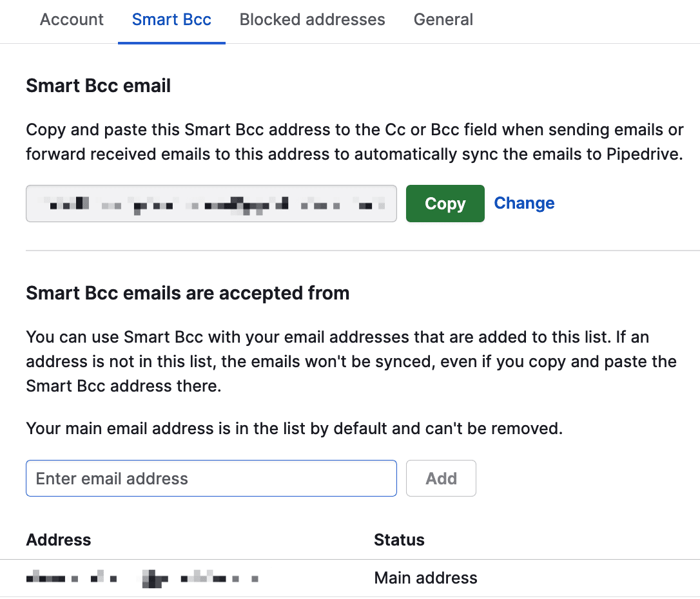Click the Smart Bcc email heading
The height and width of the screenshot is (599, 700).
tap(98, 85)
